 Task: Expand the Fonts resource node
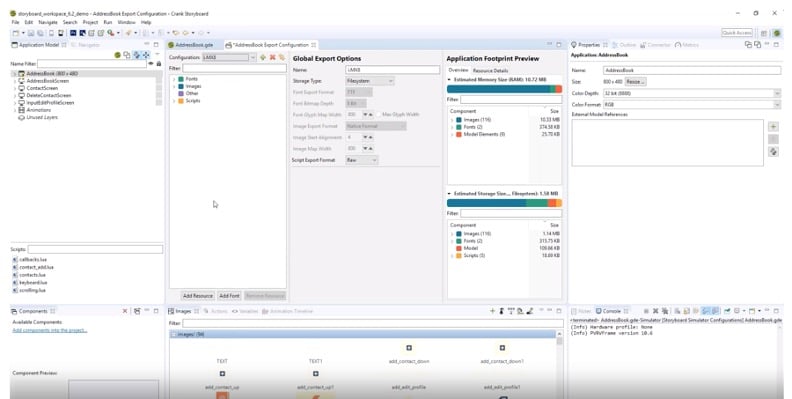174,79
